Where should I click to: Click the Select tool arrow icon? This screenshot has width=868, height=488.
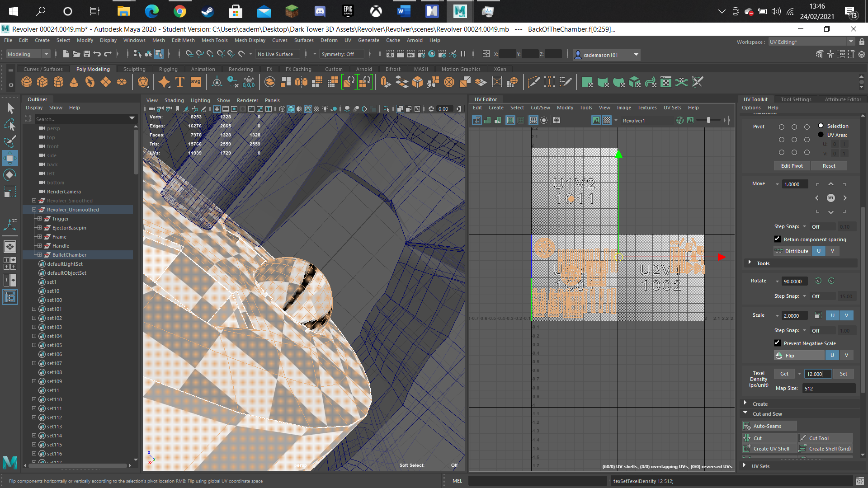[10, 108]
